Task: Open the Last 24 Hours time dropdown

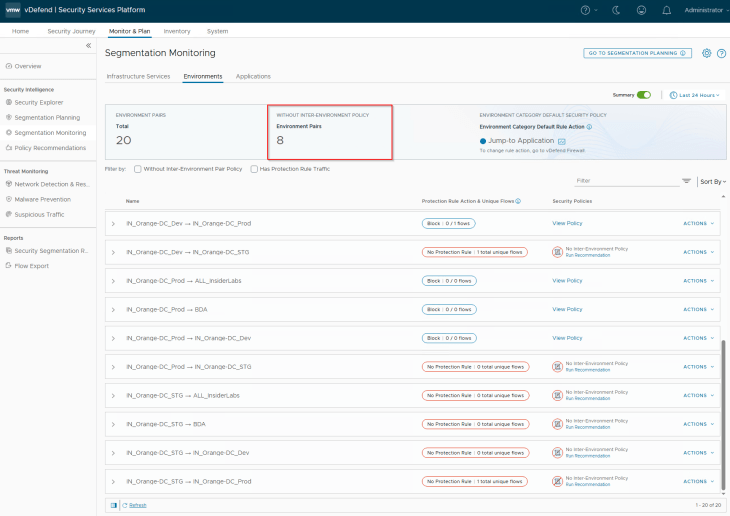Action: point(695,95)
